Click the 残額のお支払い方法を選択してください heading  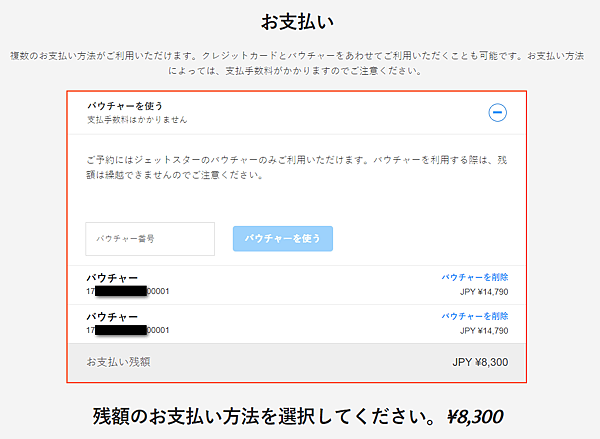(267, 415)
